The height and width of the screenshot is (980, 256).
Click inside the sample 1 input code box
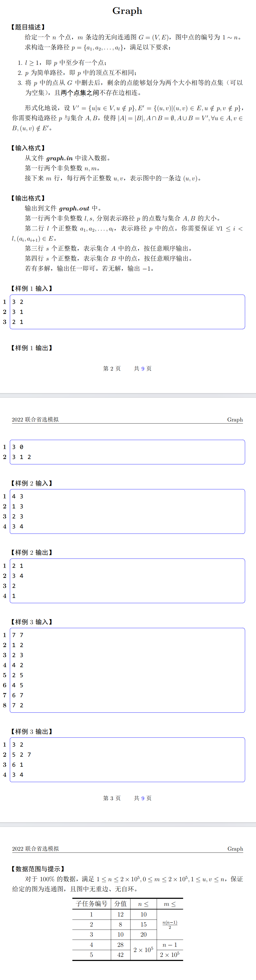click(x=127, y=312)
